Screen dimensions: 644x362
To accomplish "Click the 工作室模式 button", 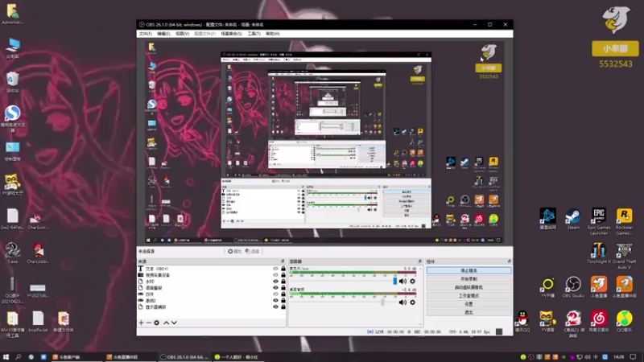I will [x=469, y=295].
